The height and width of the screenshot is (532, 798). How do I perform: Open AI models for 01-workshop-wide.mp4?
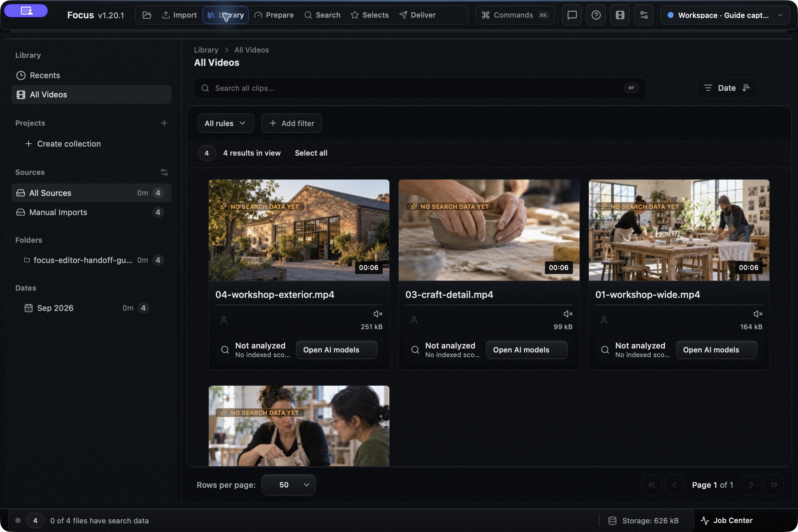716,350
